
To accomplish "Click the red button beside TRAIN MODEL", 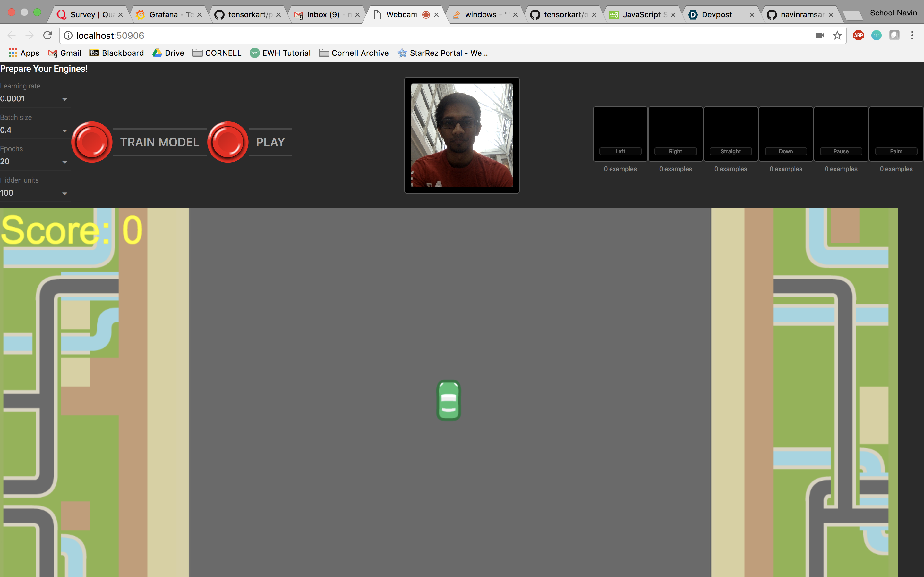I will click(92, 142).
